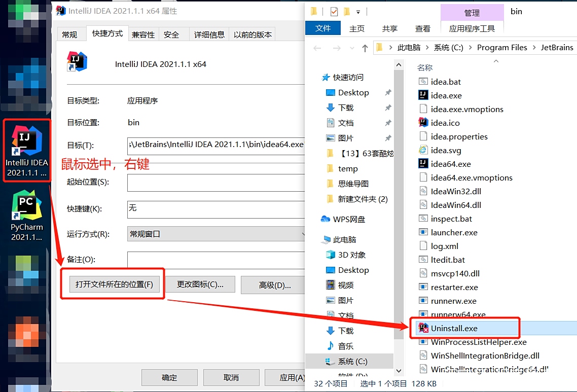Click the 更改图标(C)... button
The width and height of the screenshot is (577, 392).
[200, 284]
